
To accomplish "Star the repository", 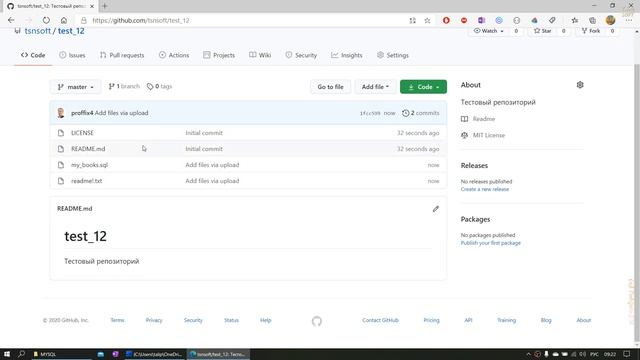I will click(x=543, y=31).
